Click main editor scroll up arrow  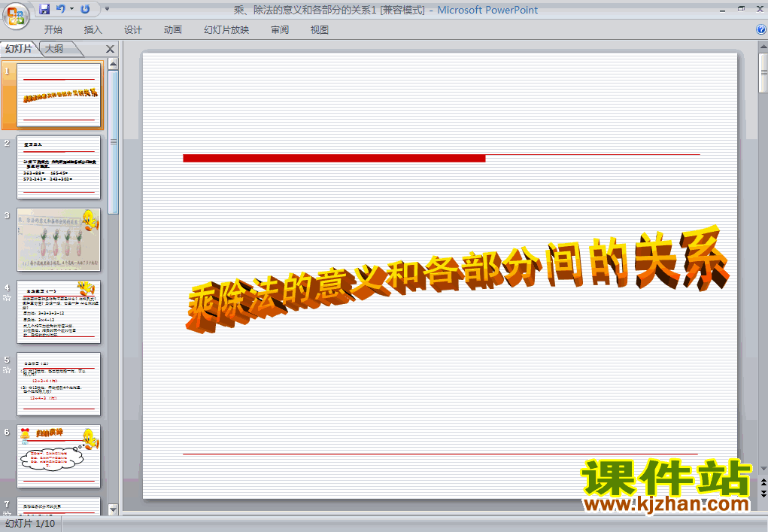763,47
